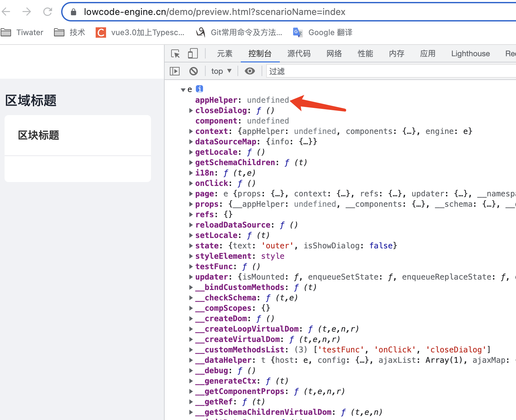The width and height of the screenshot is (516, 420).
Task: Activate the inspect element picker tool
Action: [175, 54]
